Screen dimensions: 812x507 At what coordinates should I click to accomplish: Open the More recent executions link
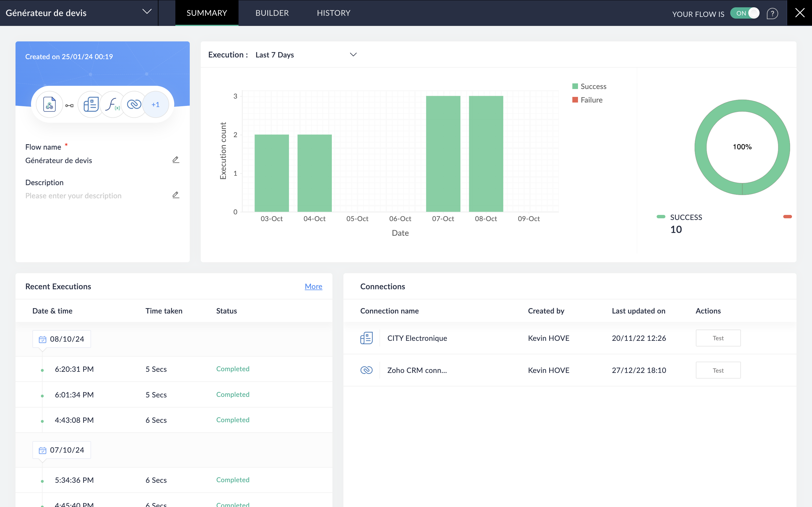point(313,286)
